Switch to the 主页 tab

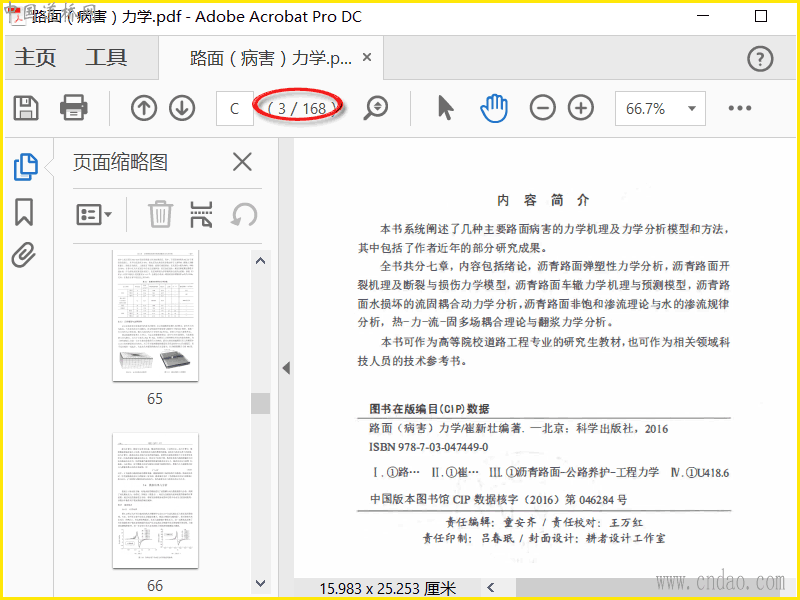[x=35, y=57]
